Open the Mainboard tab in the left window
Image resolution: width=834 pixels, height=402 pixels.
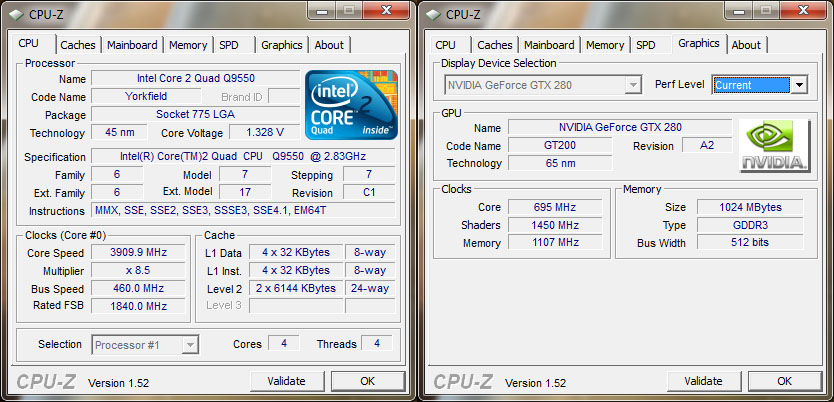point(132,45)
